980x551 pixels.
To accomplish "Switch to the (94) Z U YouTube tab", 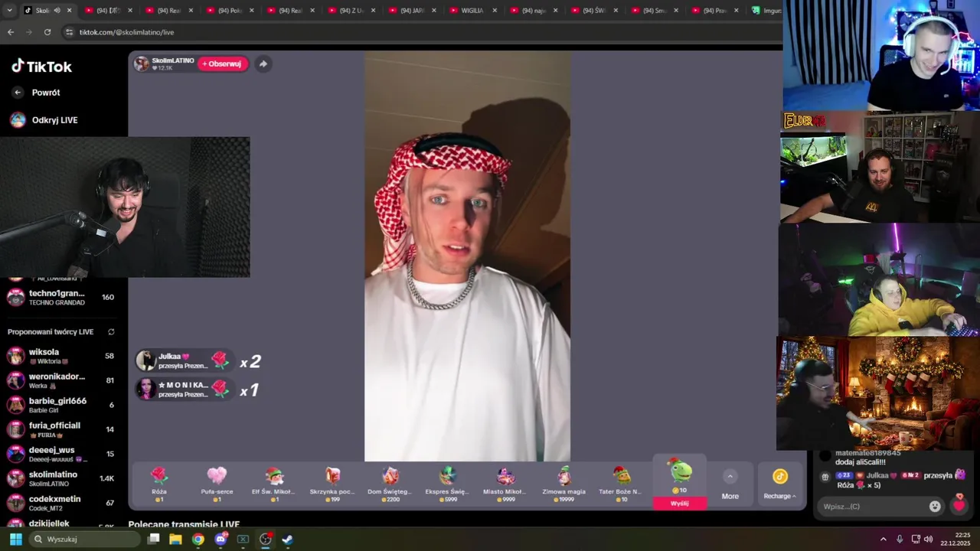I will click(x=351, y=11).
